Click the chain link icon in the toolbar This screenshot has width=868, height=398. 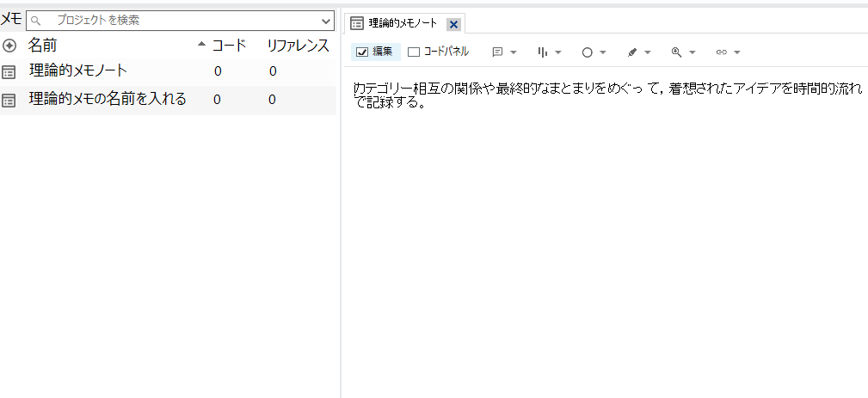click(721, 52)
